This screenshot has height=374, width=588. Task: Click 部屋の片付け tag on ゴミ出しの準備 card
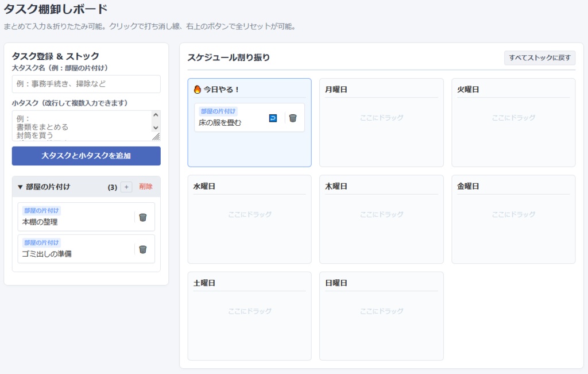(41, 242)
